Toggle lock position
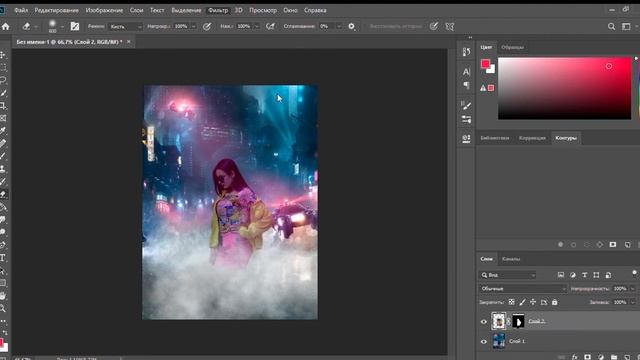The height and width of the screenshot is (360, 640). (533, 302)
